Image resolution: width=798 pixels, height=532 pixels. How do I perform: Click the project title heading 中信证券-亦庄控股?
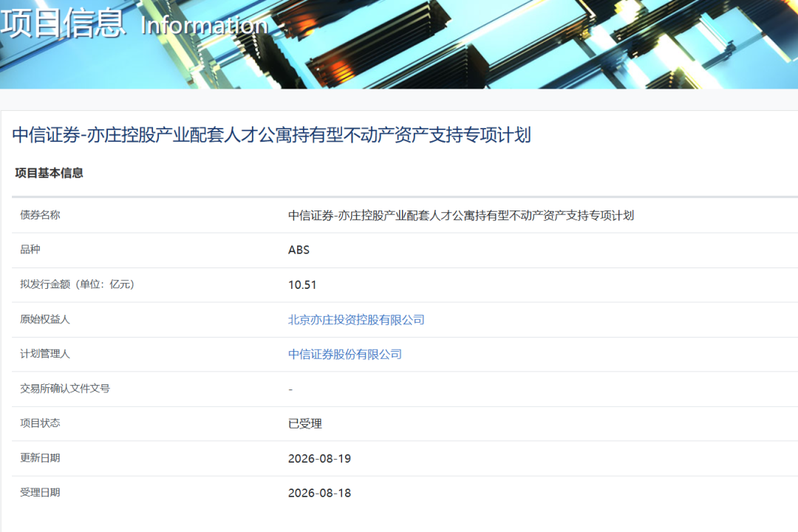[271, 135]
